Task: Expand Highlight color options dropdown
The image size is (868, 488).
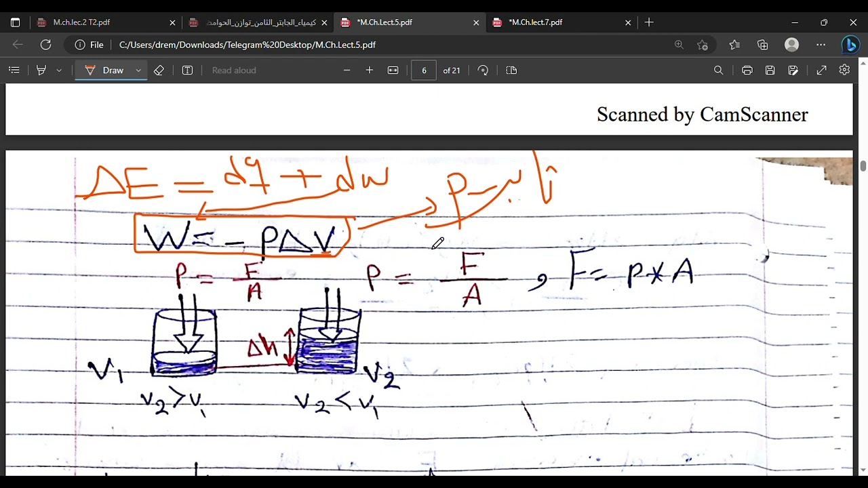Action: [59, 70]
